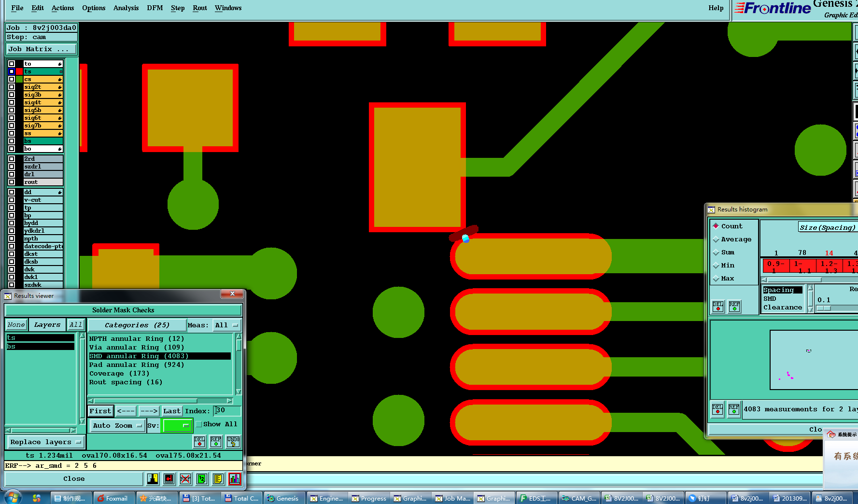Screen dimensions: 858x504
Task: Click lower REF icon beside measurements text
Action: pos(734,409)
